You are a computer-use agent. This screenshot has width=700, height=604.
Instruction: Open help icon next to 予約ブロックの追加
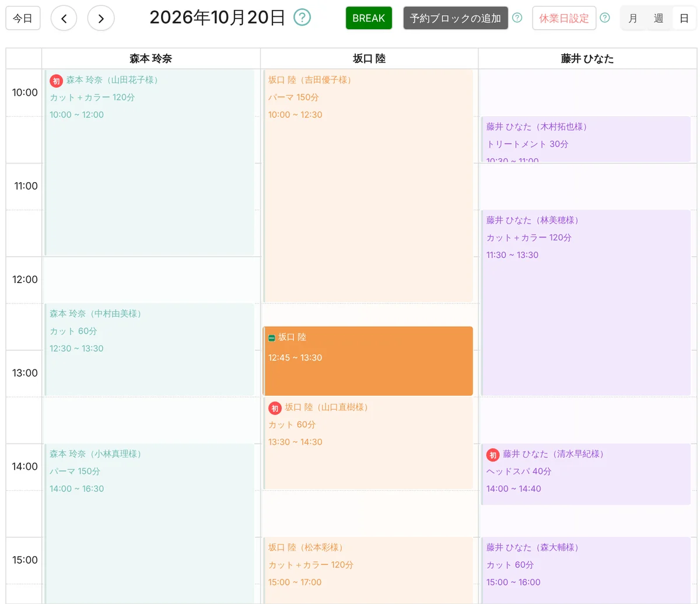(517, 18)
